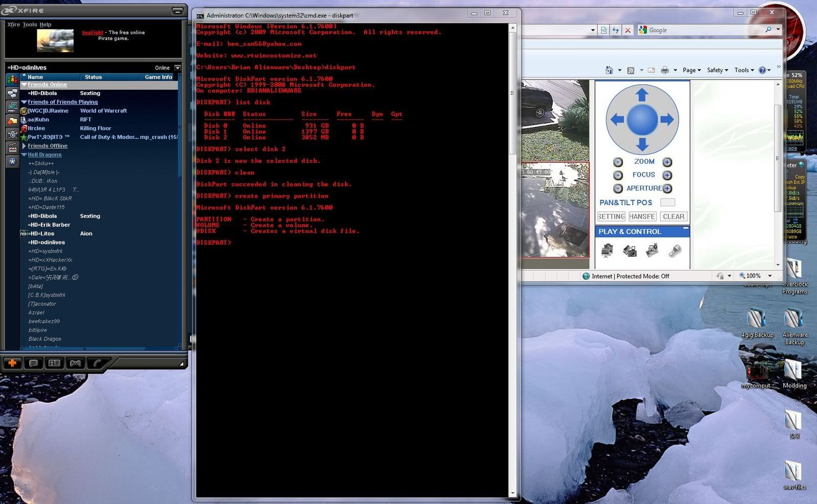Click IE stop red X button

628,30
